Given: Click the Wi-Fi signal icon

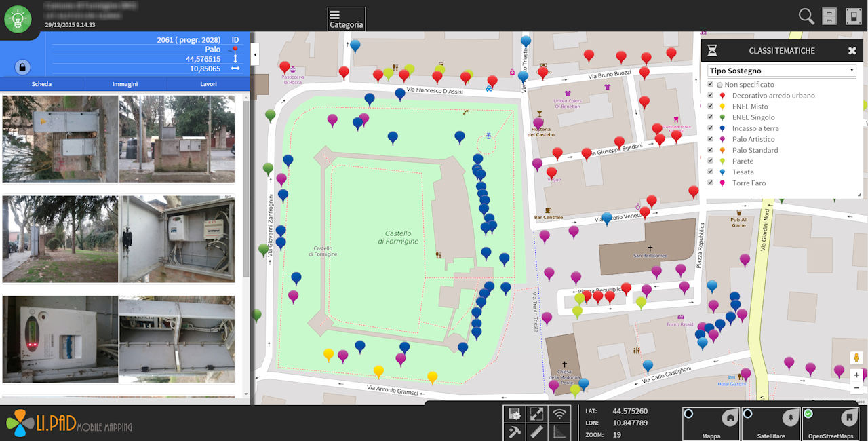Looking at the screenshot, I should (x=559, y=413).
